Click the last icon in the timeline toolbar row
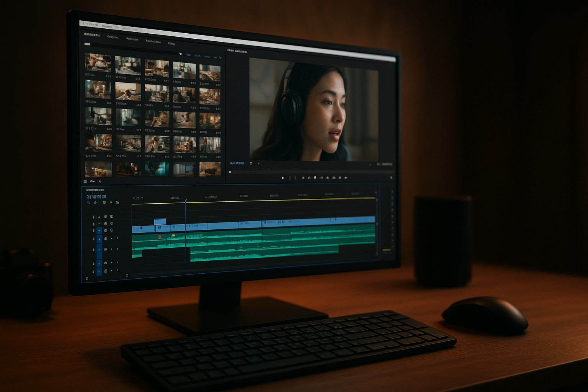 (118, 202)
